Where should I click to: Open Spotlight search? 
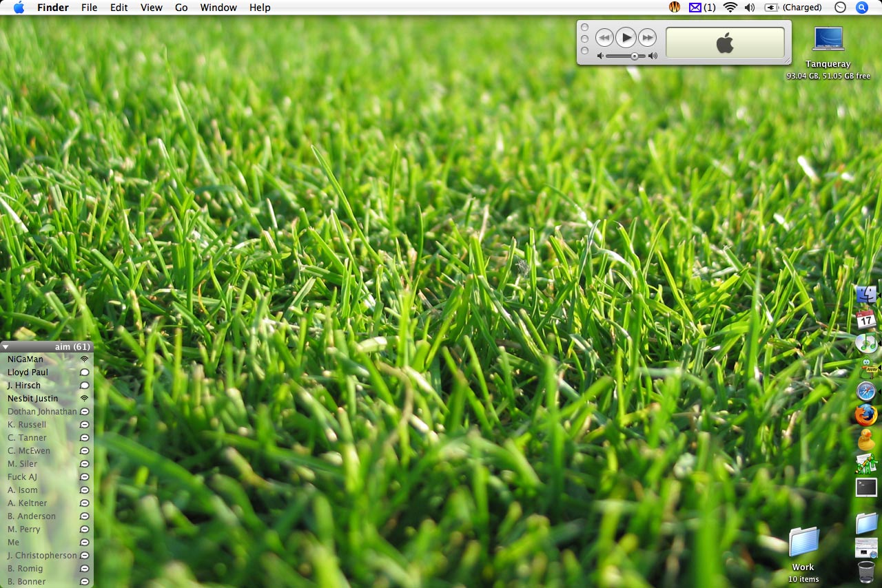862,8
